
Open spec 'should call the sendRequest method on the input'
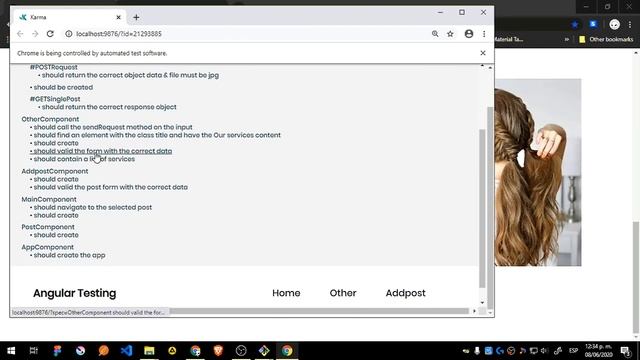pyautogui.click(x=113, y=127)
